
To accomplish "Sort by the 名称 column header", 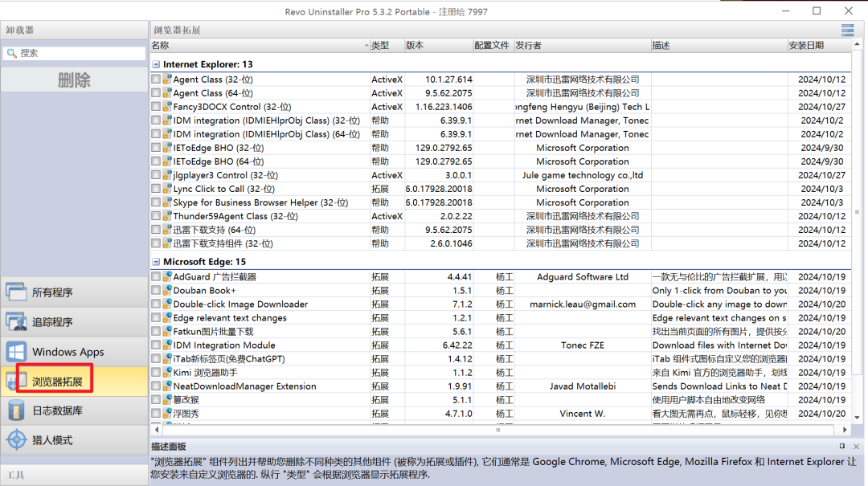I will tap(260, 46).
